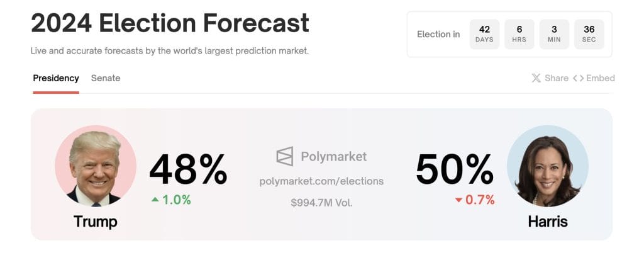
Task: Open the polymarket.com/elections link
Action: 321,181
